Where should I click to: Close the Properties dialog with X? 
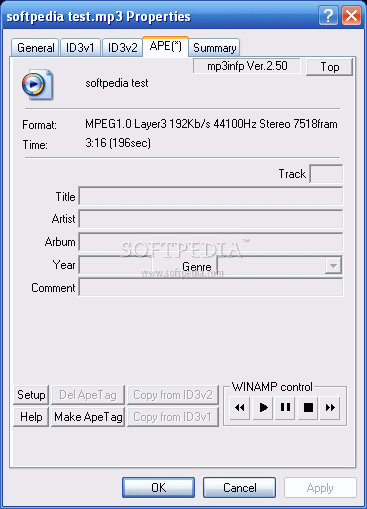point(351,15)
